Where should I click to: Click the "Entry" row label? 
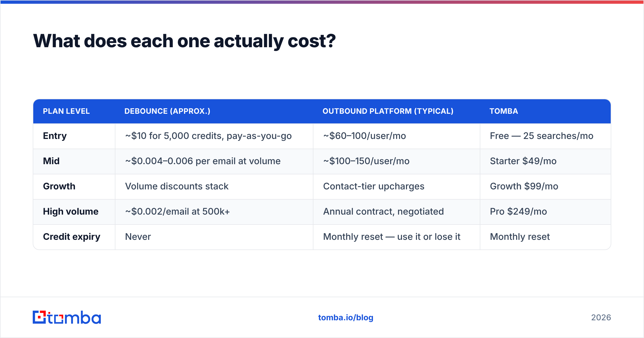point(55,136)
